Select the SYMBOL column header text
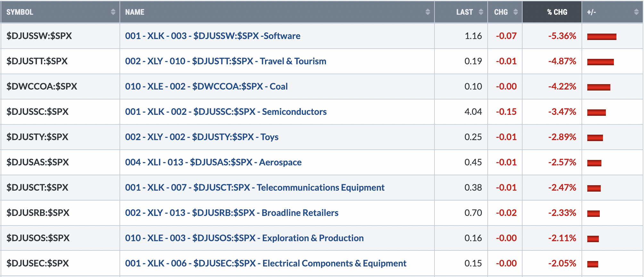The width and height of the screenshot is (644, 277). tap(20, 12)
